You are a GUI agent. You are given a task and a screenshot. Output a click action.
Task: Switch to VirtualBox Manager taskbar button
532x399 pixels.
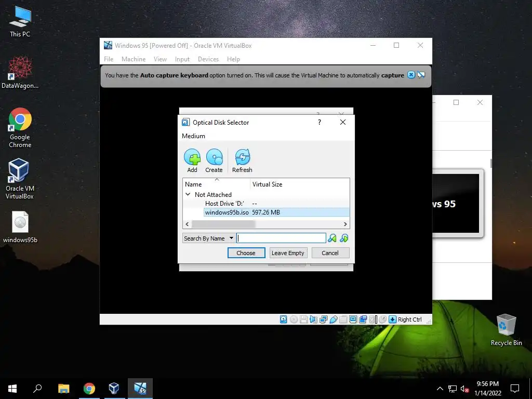[114, 389]
